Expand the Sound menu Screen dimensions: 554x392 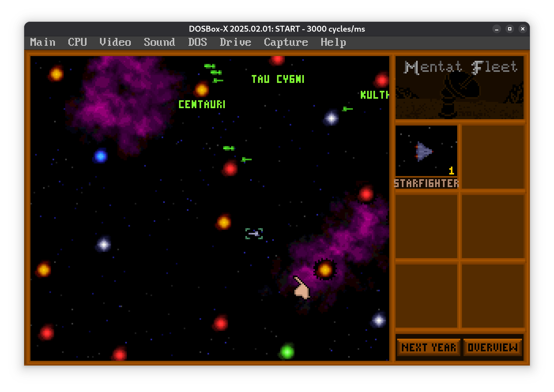[159, 42]
